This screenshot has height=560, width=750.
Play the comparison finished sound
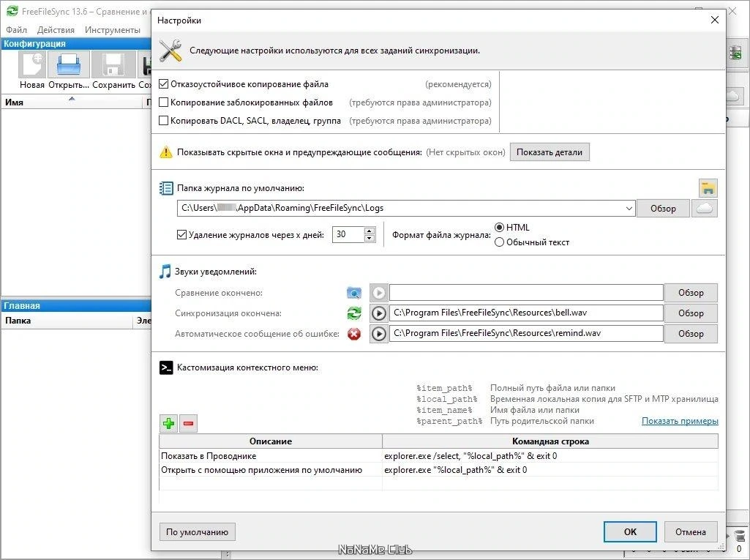tap(378, 293)
